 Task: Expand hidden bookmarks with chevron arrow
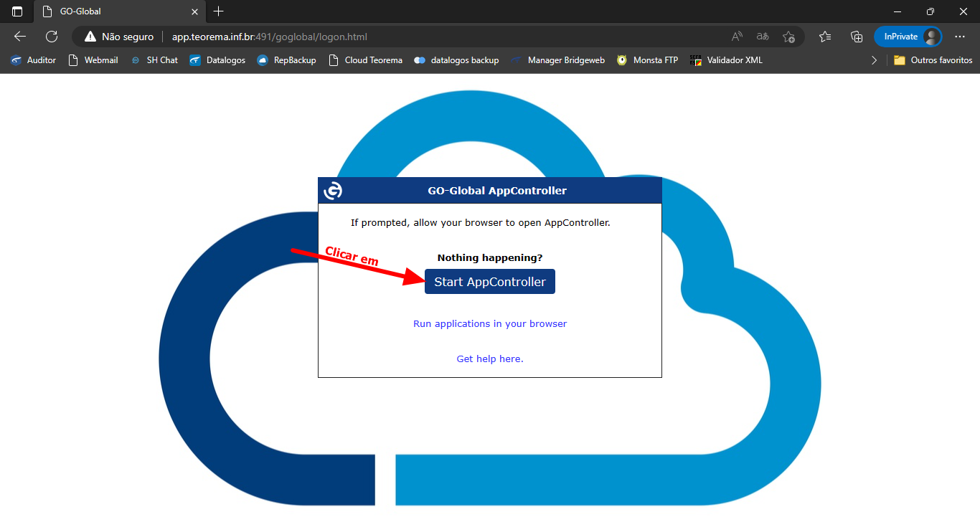click(874, 60)
